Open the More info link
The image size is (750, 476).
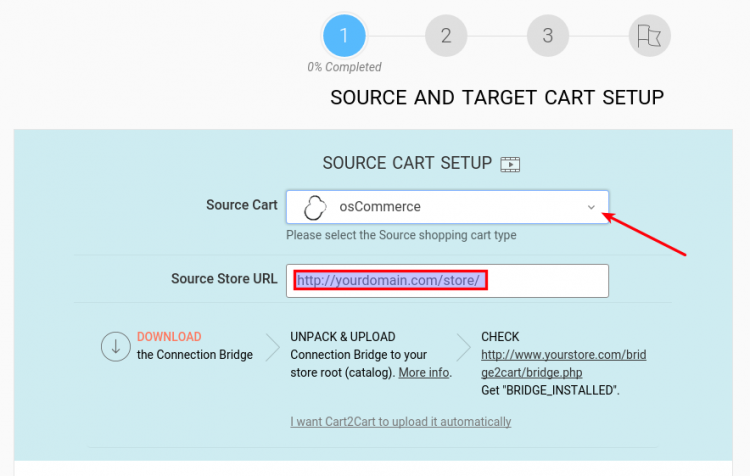click(x=424, y=373)
